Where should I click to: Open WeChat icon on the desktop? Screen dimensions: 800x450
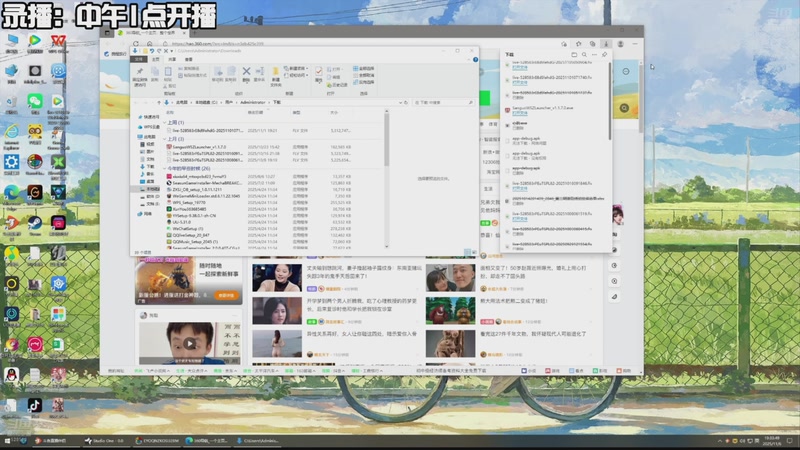pos(35,101)
